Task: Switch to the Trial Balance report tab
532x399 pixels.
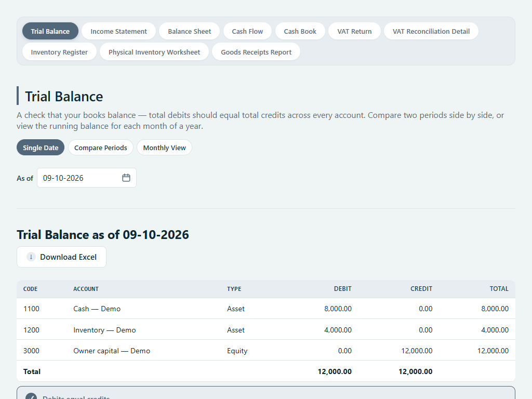Action: (x=50, y=31)
